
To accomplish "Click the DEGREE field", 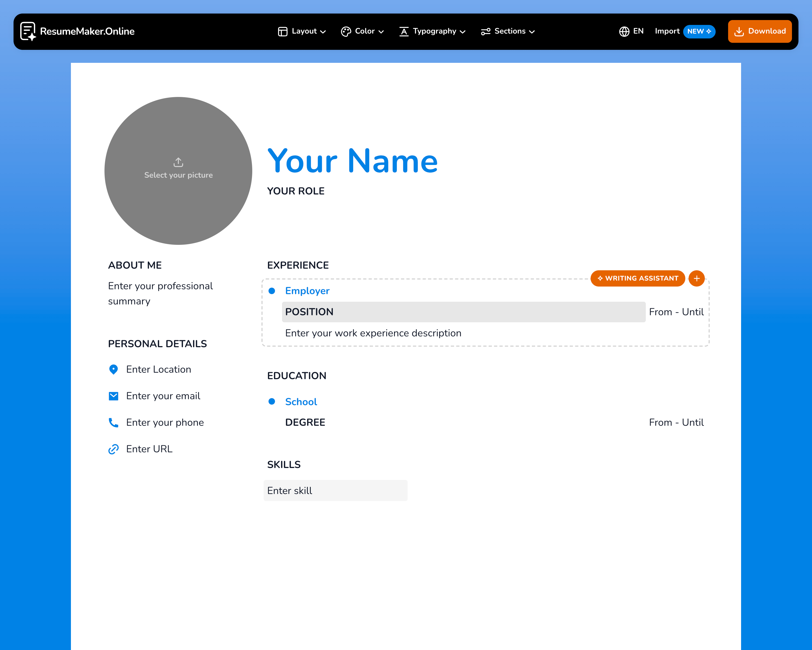I will coord(305,422).
